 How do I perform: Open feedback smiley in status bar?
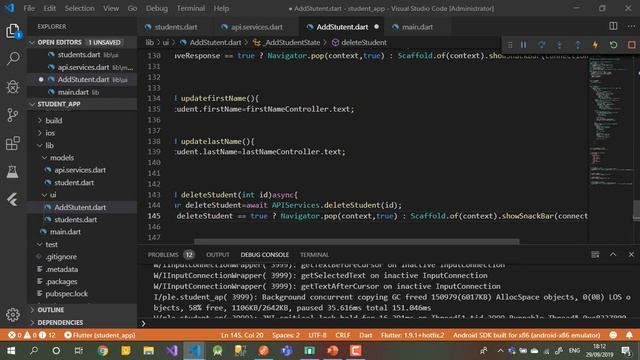coord(613,335)
